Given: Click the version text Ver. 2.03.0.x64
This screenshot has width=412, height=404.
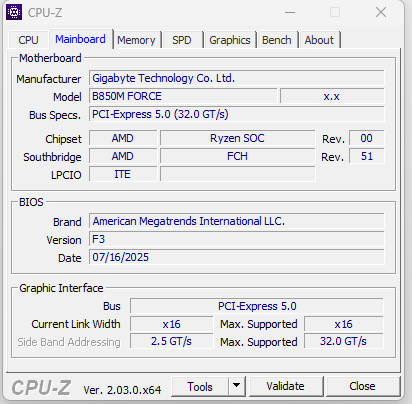Looking at the screenshot, I should click(122, 390).
